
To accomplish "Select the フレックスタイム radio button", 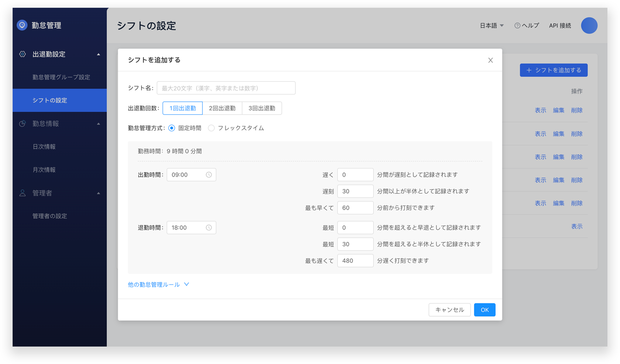I will [x=212, y=128].
